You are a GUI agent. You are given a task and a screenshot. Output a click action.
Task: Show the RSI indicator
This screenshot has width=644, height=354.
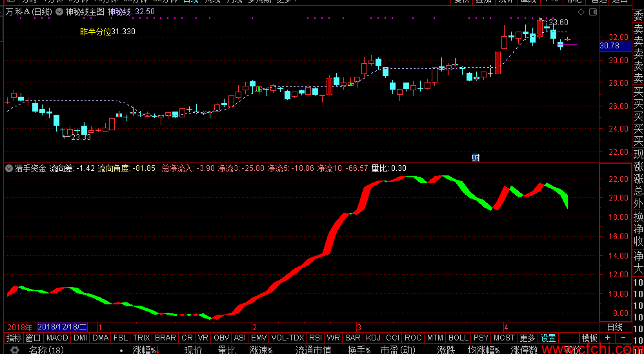pyautogui.click(x=316, y=338)
